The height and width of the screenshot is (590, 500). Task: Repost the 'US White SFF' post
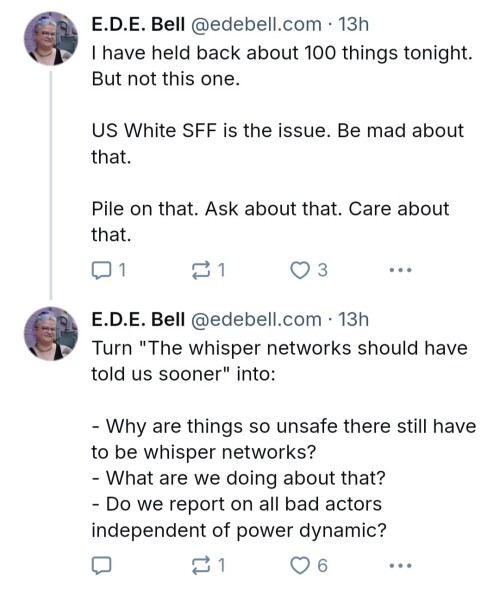click(201, 270)
